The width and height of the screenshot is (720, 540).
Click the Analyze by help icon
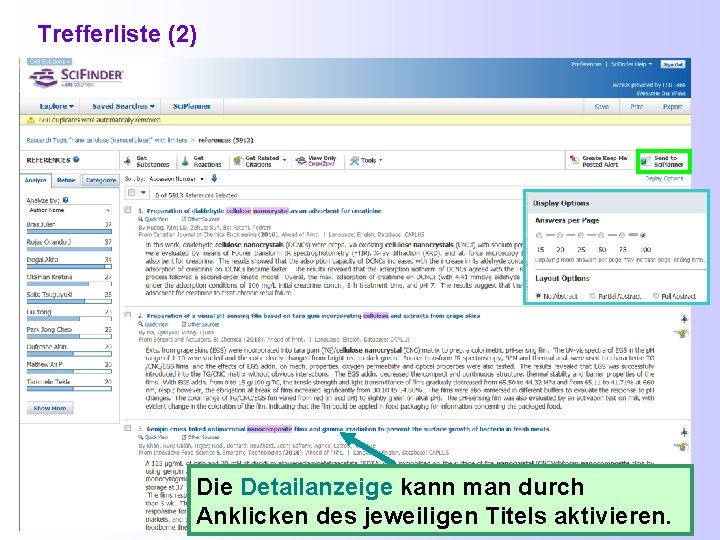[x=66, y=200]
